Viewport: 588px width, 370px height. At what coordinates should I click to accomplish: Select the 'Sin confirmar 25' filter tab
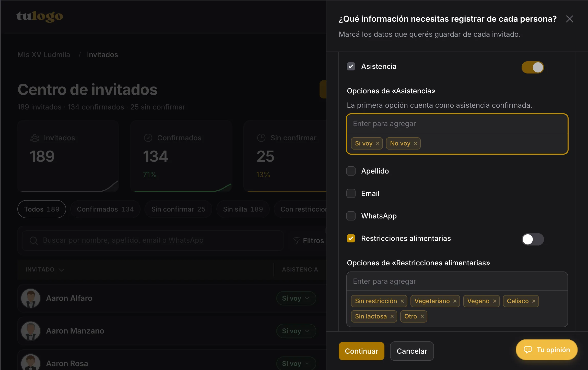178,209
